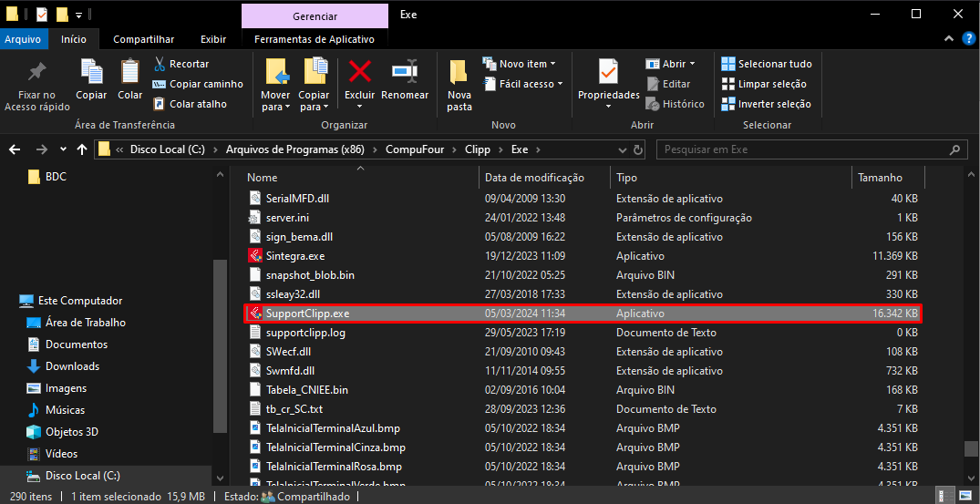Click the Renomear icon in ribbon
This screenshot has width=980, height=504.
pos(405,73)
